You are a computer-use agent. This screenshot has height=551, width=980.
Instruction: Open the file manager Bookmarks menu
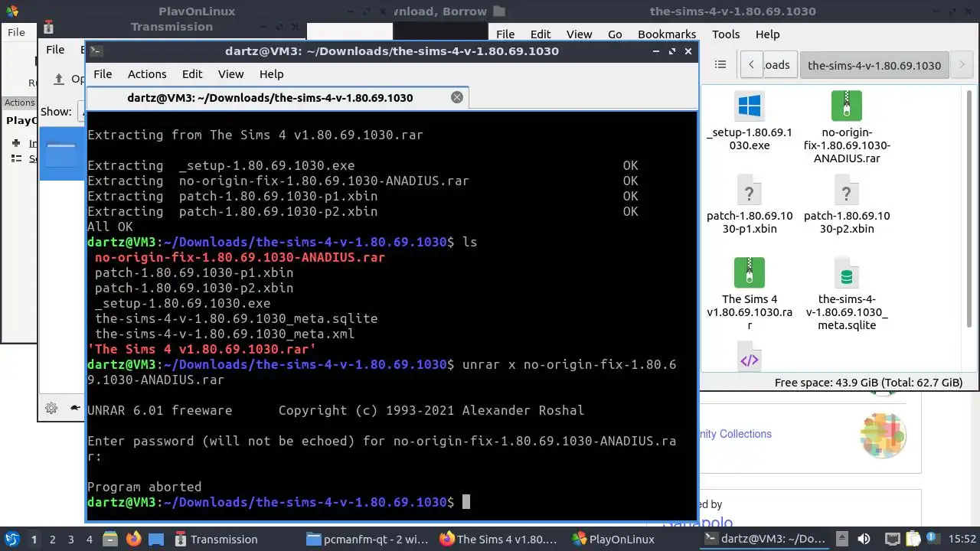(x=667, y=34)
